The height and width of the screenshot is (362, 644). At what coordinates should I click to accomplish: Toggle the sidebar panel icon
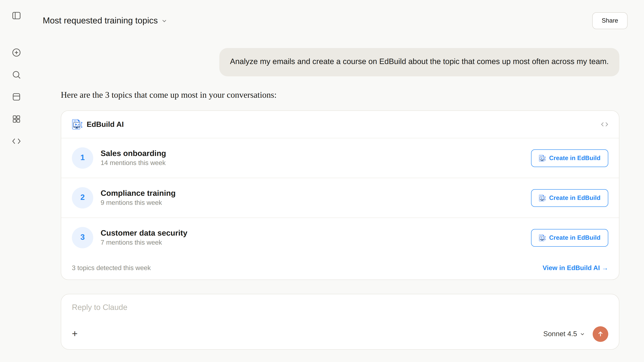(16, 16)
